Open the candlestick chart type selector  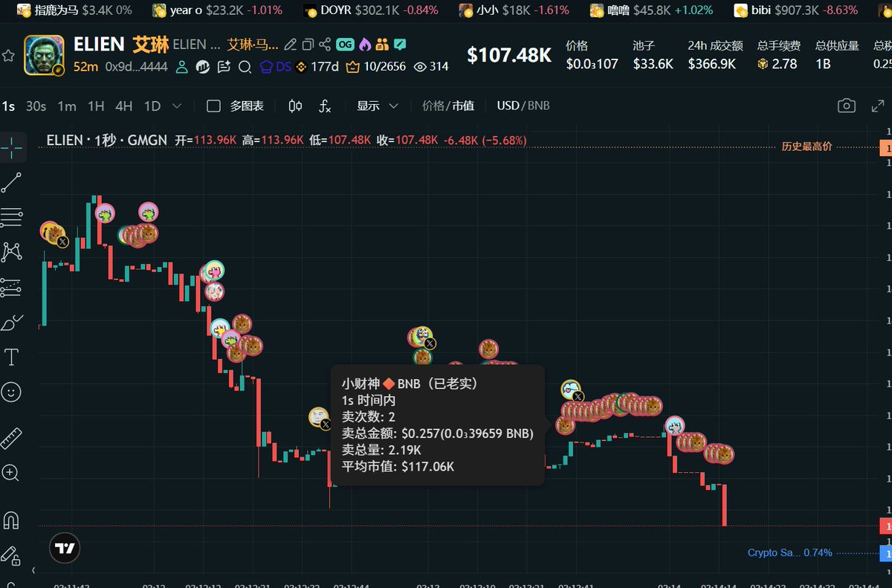pos(295,106)
